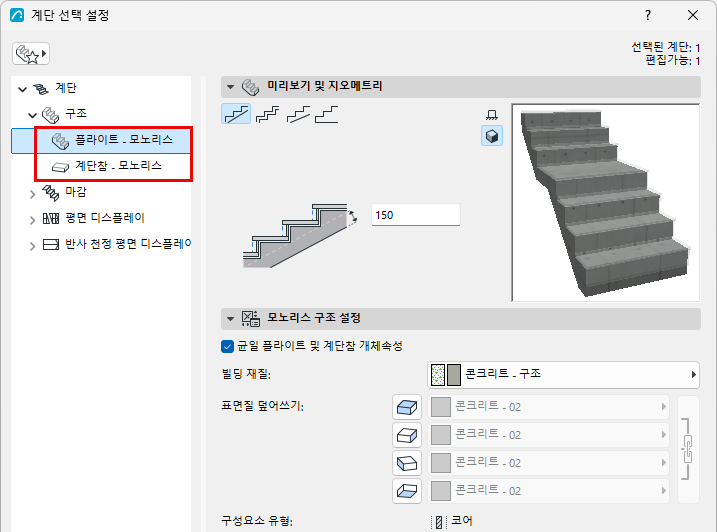Collapse the 계단 tree root
717x532 pixels.
tap(22, 89)
